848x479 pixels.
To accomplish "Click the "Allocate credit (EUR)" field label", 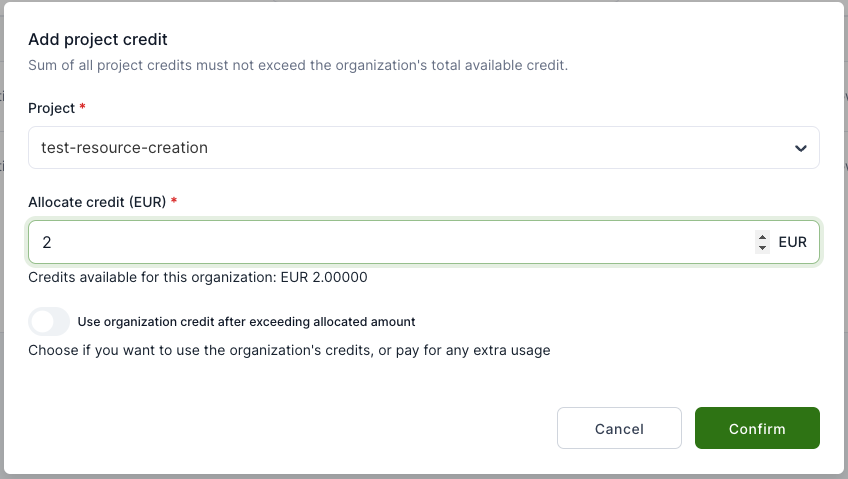I will 97,202.
